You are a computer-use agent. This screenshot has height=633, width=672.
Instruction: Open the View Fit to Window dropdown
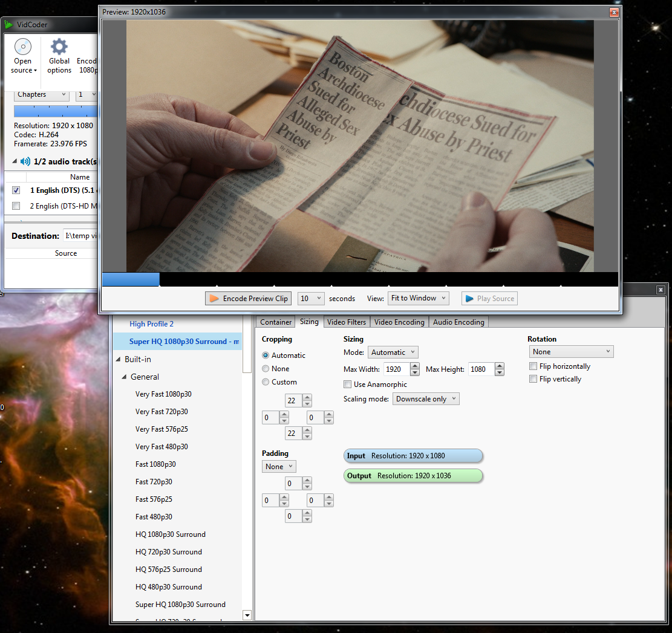(x=419, y=298)
